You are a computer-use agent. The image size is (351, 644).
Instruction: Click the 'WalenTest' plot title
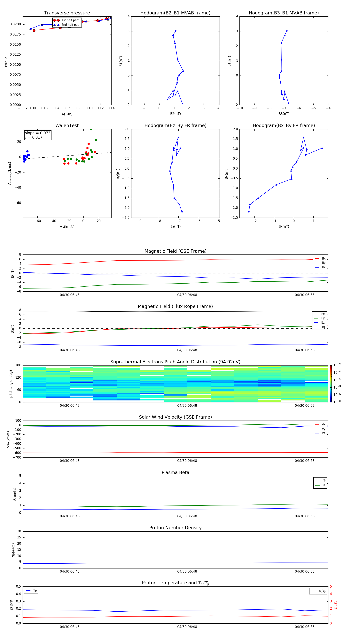(67, 125)
